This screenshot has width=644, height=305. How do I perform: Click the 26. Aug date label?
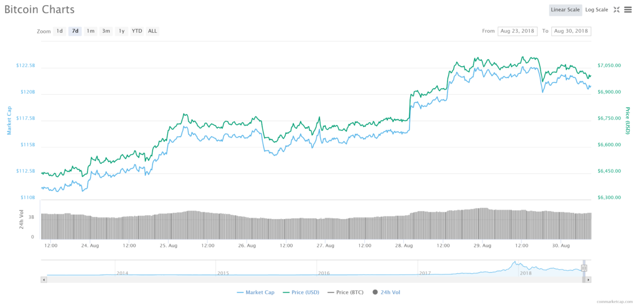coord(247,246)
